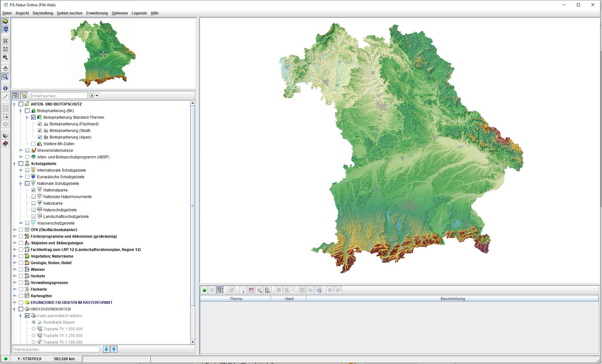This screenshot has width=602, height=364.
Task: Check Naturparke checkbox
Action: (33, 203)
